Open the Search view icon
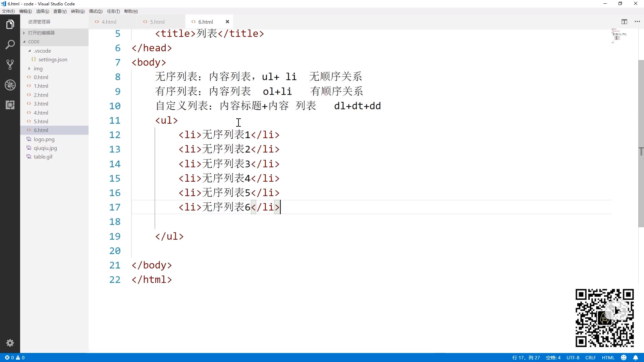 (x=10, y=45)
